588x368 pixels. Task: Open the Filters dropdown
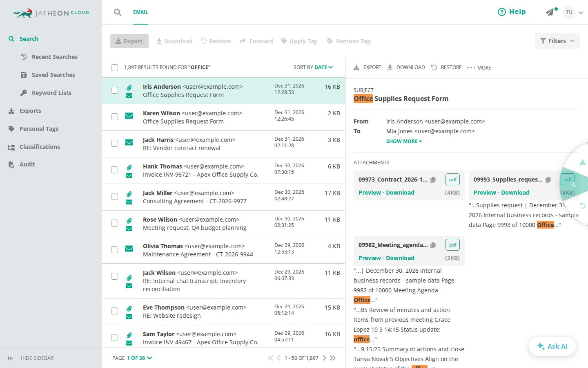tap(557, 41)
